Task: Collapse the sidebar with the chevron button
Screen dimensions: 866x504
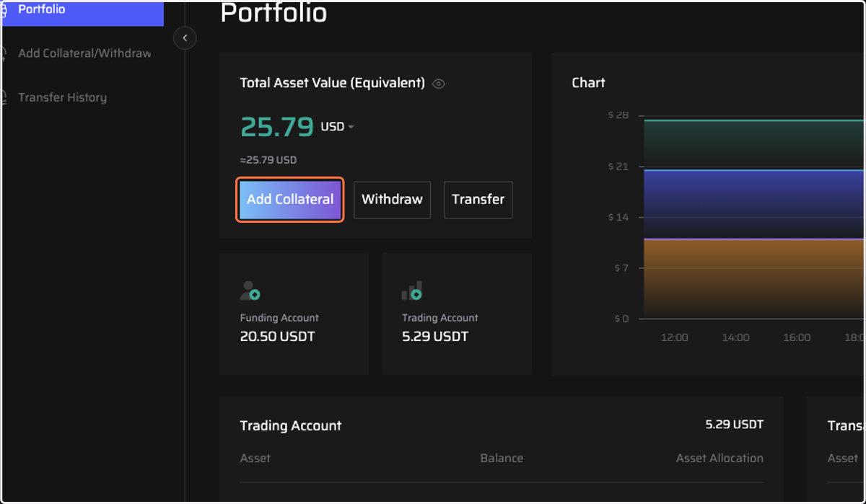Action: coord(185,37)
